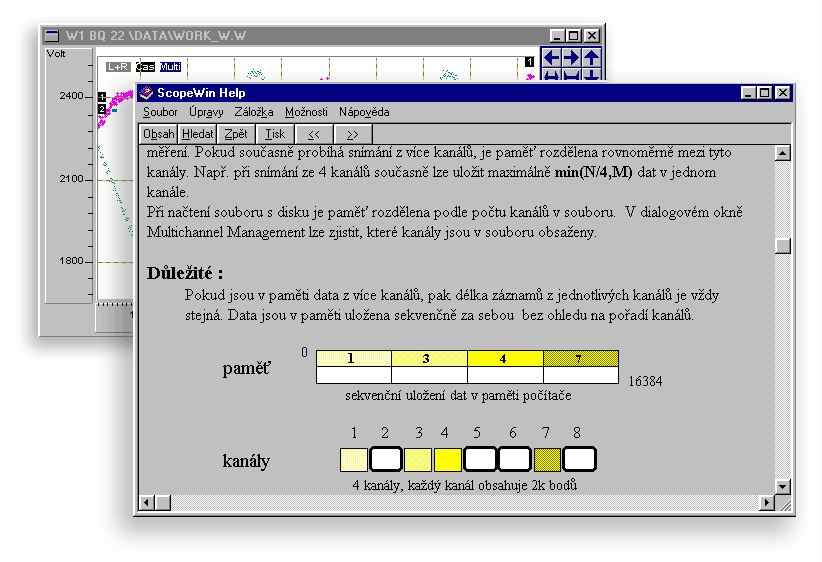Click the caption '4 kanály, každý kanál obsahuje 2k bodů'
The image size is (822, 562).
pos(464,485)
